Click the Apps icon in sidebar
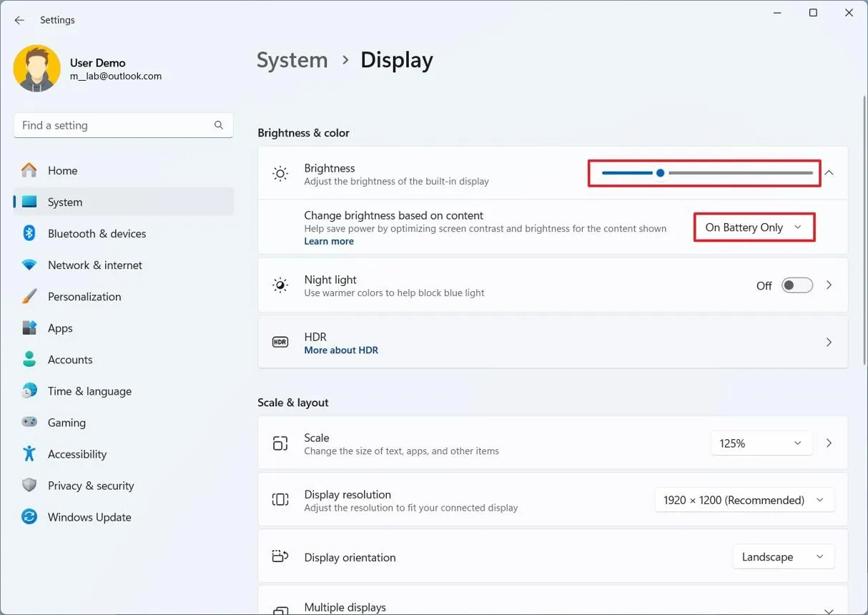Viewport: 868px width, 615px height. [x=29, y=328]
